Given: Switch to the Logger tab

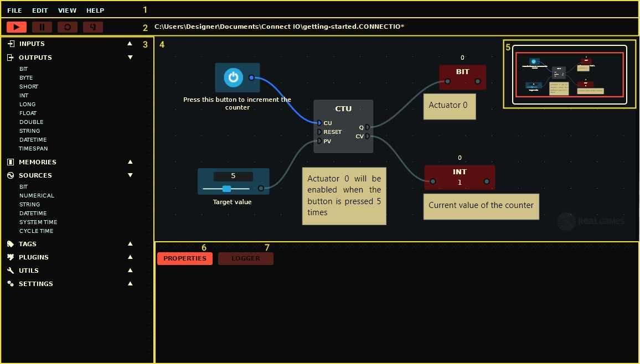Looking at the screenshot, I should 245,258.
